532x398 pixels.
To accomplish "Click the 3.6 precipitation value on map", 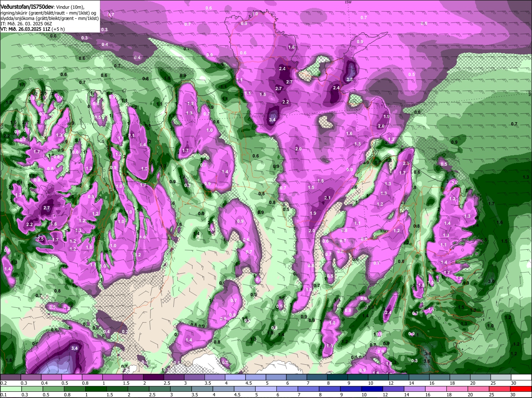I will tap(426, 361).
